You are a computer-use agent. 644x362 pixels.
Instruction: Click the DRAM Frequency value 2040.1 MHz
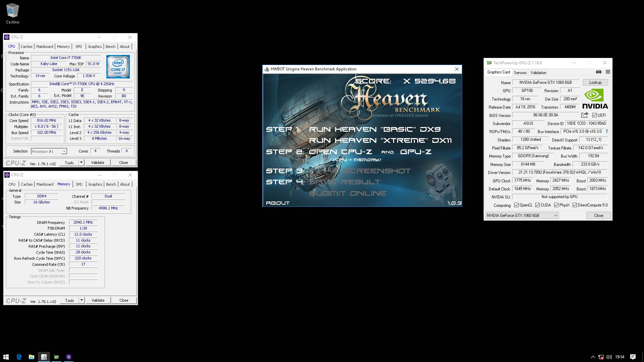pyautogui.click(x=83, y=222)
